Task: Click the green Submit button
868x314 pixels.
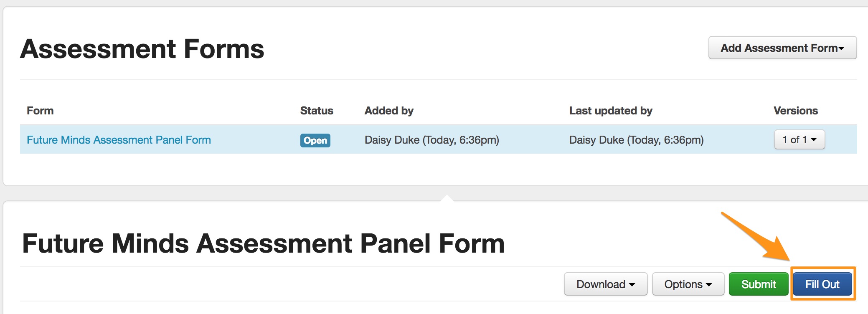Action: (758, 284)
